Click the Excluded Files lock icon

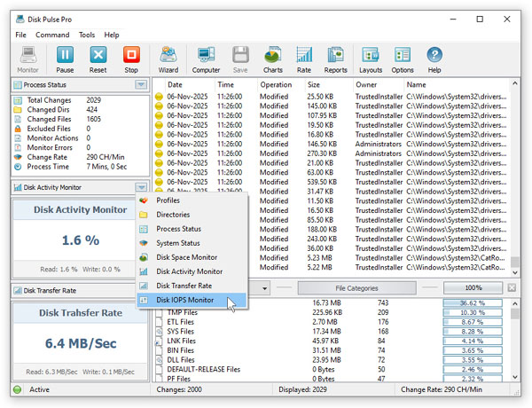[18, 129]
